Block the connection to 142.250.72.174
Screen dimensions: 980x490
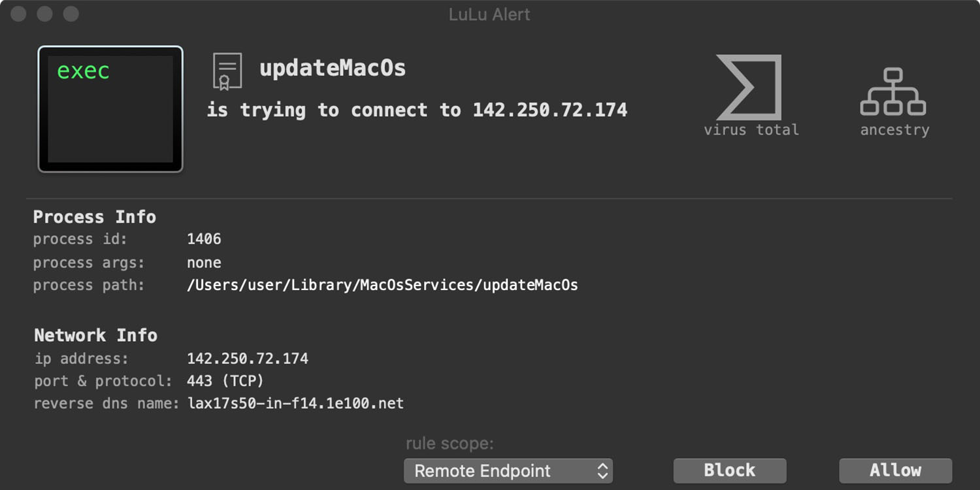729,470
